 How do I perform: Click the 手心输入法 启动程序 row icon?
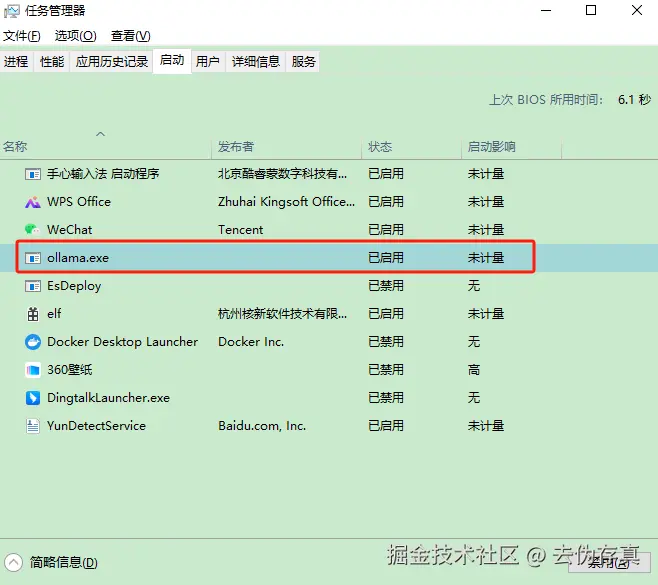point(33,174)
